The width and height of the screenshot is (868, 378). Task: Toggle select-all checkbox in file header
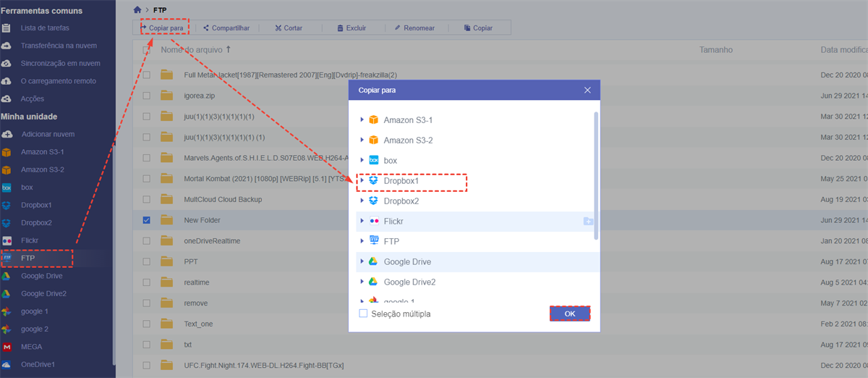(147, 50)
